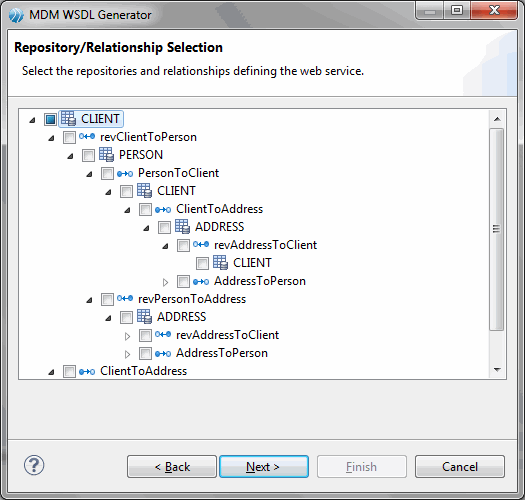Check the ADDRESS checkbox under revPersonToAddress

click(x=126, y=317)
